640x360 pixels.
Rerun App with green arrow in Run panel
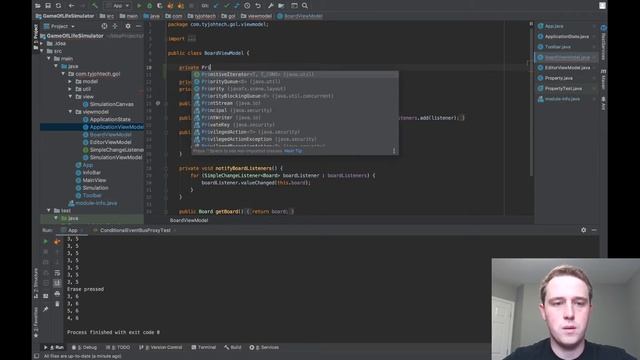click(x=45, y=242)
